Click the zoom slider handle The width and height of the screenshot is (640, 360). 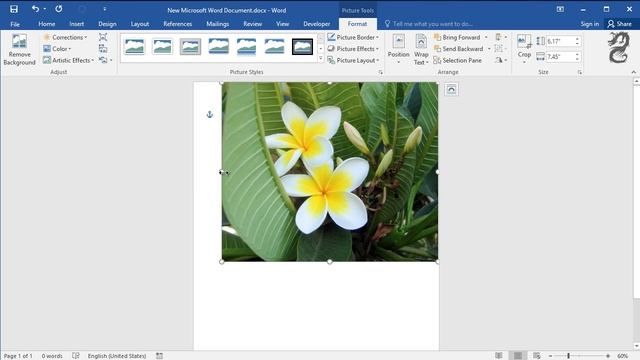(x=568, y=356)
